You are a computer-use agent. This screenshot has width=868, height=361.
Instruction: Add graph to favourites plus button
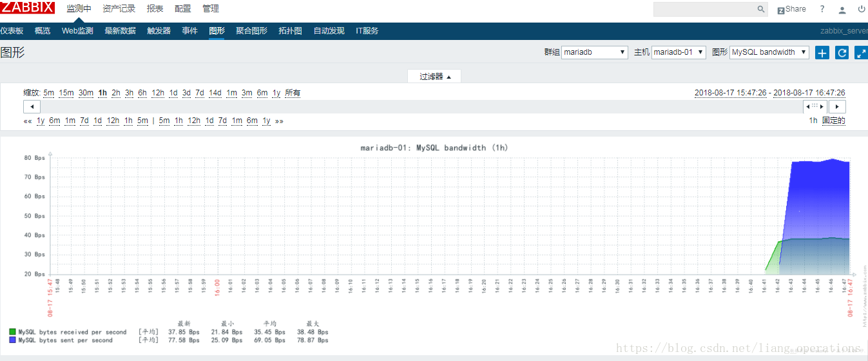coord(822,53)
